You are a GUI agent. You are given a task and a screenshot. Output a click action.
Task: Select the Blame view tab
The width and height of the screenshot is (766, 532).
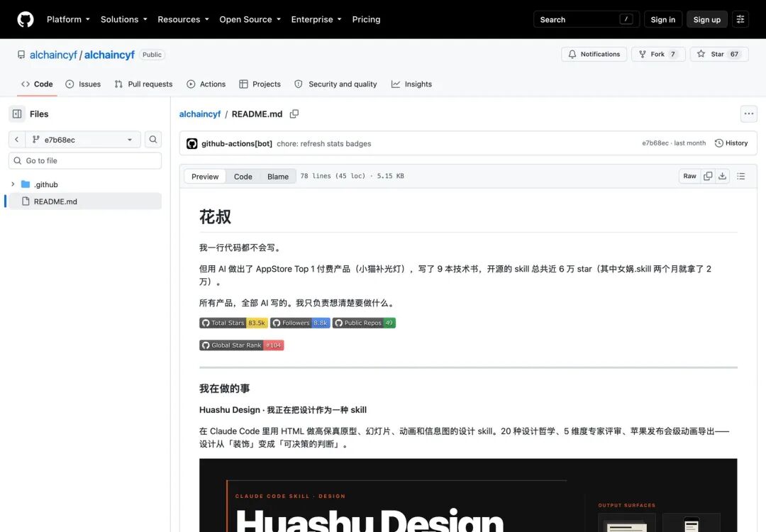click(x=278, y=177)
